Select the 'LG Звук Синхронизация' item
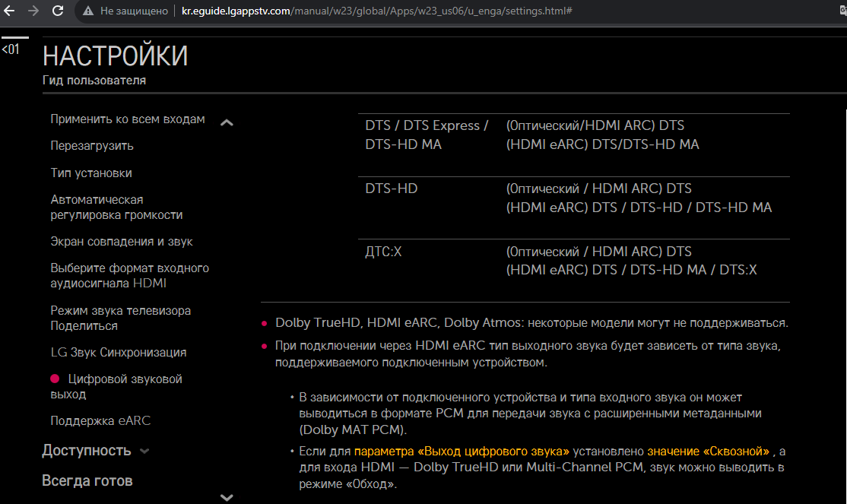Screen dimensions: 847x504 tap(118, 353)
